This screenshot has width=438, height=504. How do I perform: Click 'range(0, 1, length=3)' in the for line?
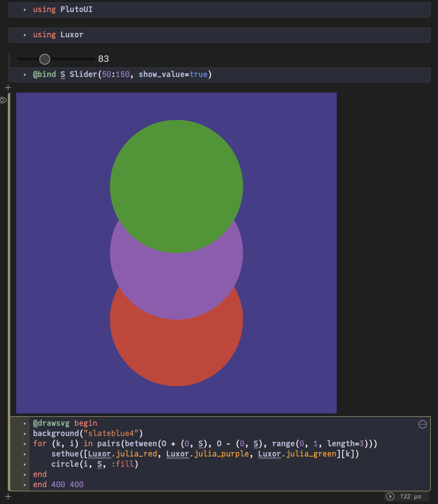320,444
